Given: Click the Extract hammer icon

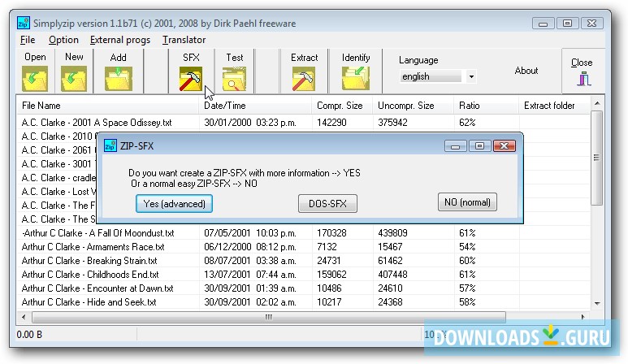Looking at the screenshot, I should tap(304, 79).
